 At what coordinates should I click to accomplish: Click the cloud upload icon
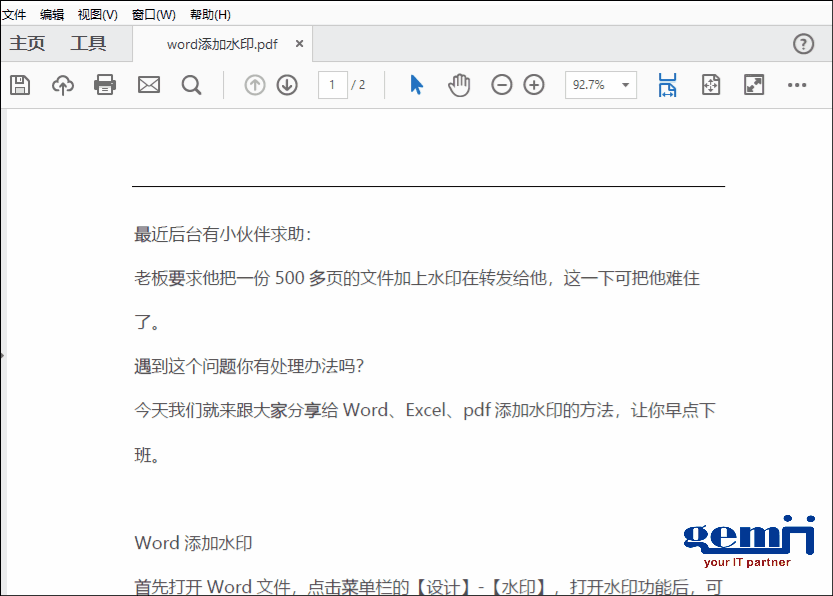(63, 85)
